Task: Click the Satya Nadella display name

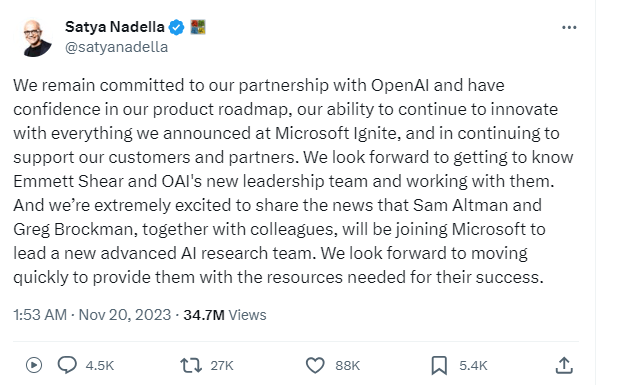Action: (114, 27)
